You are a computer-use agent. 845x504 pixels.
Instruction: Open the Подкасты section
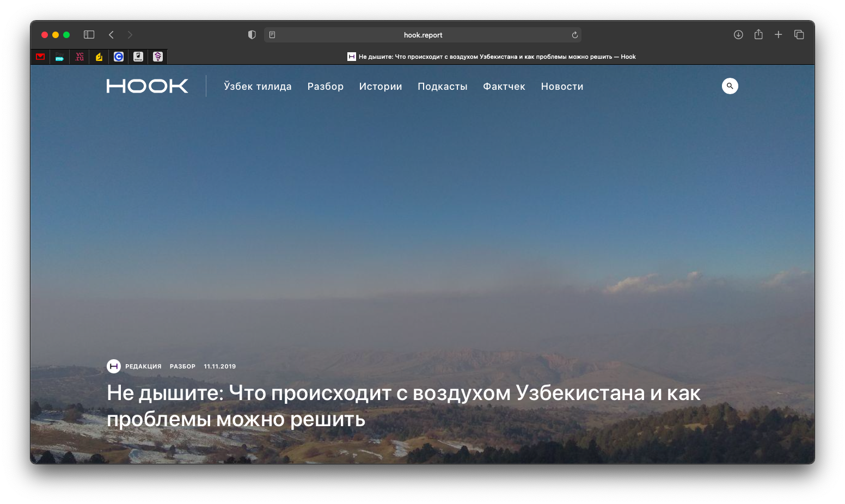pyautogui.click(x=442, y=87)
